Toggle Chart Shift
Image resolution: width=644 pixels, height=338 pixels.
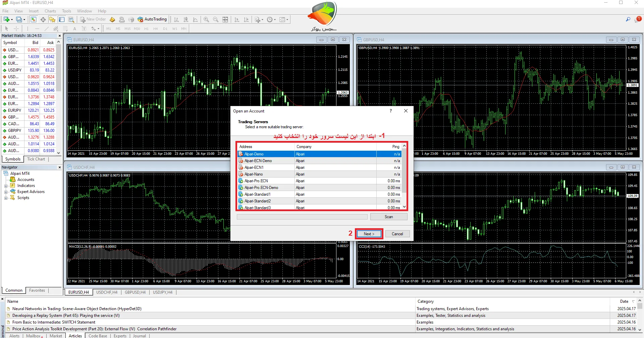tap(246, 19)
